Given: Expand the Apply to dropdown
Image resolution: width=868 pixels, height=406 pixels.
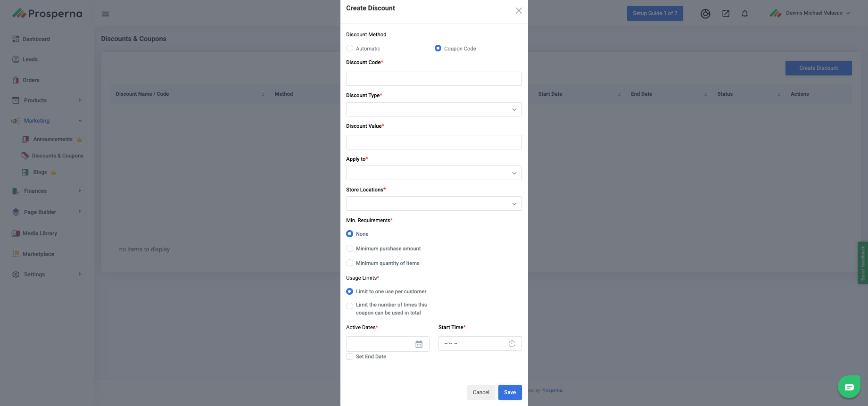Looking at the screenshot, I should point(434,173).
